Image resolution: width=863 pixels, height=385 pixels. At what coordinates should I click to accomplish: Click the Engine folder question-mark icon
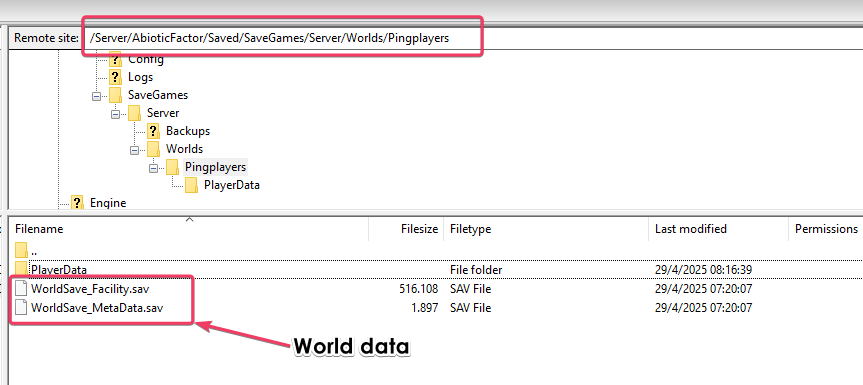pyautogui.click(x=77, y=202)
